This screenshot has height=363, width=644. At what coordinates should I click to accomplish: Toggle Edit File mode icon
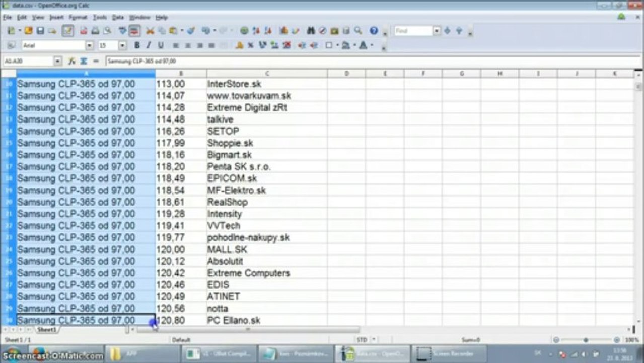click(x=67, y=31)
